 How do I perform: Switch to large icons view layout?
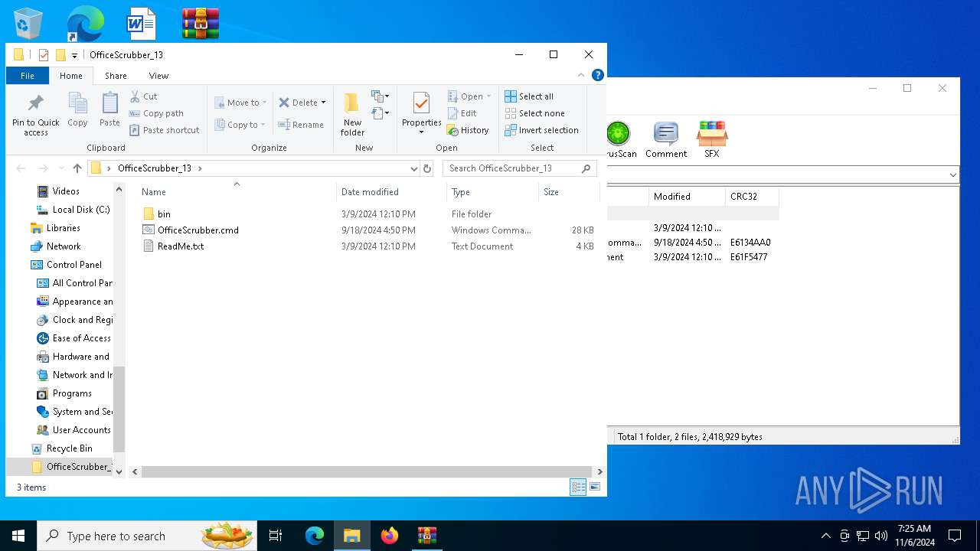coord(595,487)
